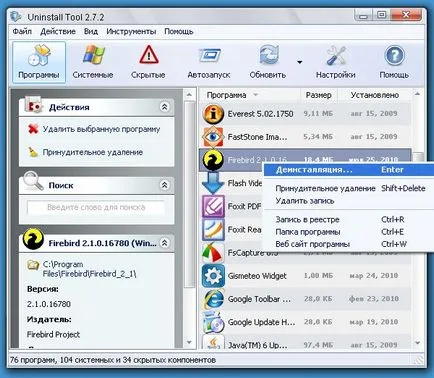Image resolution: width=434 pixels, height=378 pixels.
Task: Click the Обновить refresh icon
Action: point(269,55)
